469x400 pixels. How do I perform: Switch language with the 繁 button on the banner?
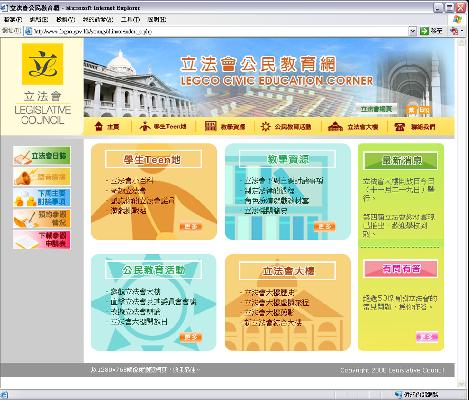point(412,110)
